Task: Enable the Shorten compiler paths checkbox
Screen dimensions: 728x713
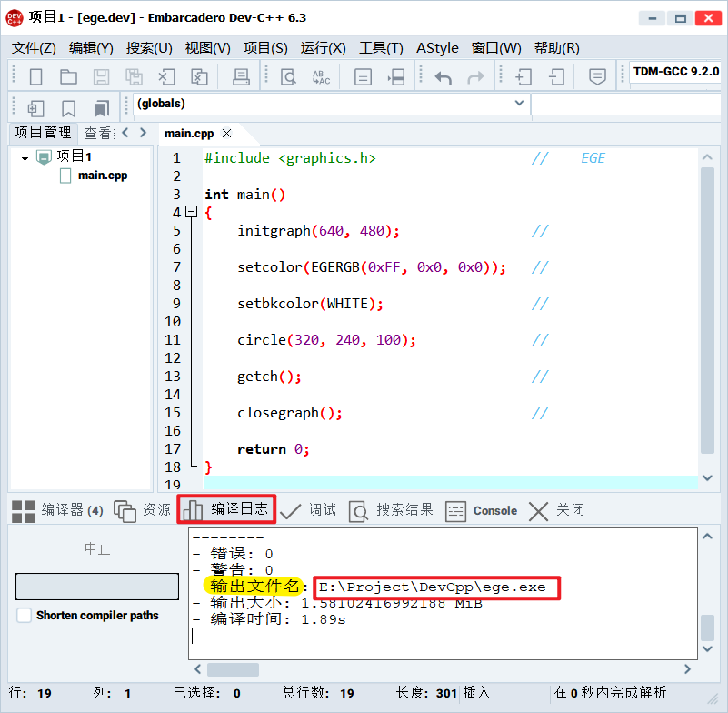Action: tap(25, 615)
